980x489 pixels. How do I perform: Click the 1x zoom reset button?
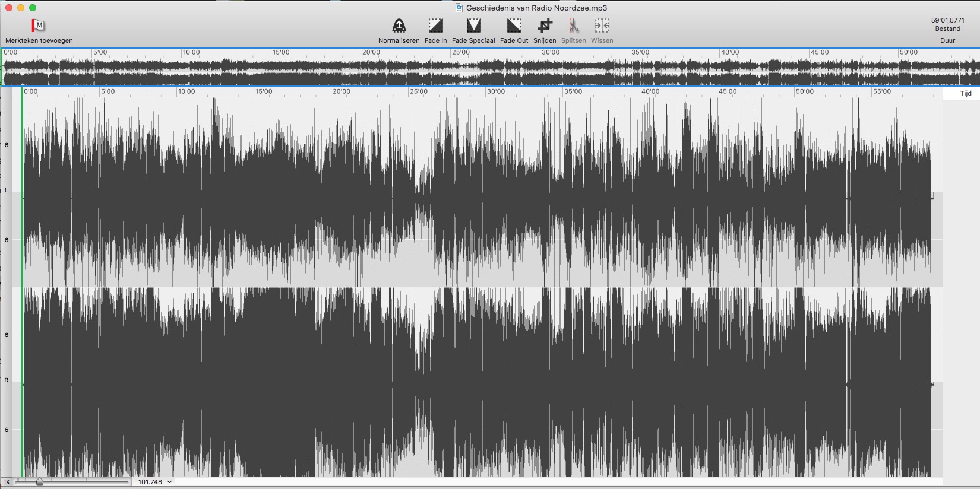coord(7,482)
